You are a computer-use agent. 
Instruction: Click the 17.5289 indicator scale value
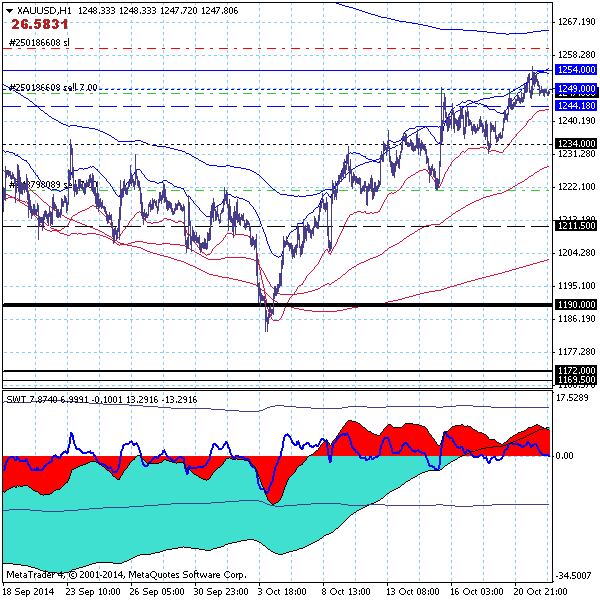[x=572, y=398]
